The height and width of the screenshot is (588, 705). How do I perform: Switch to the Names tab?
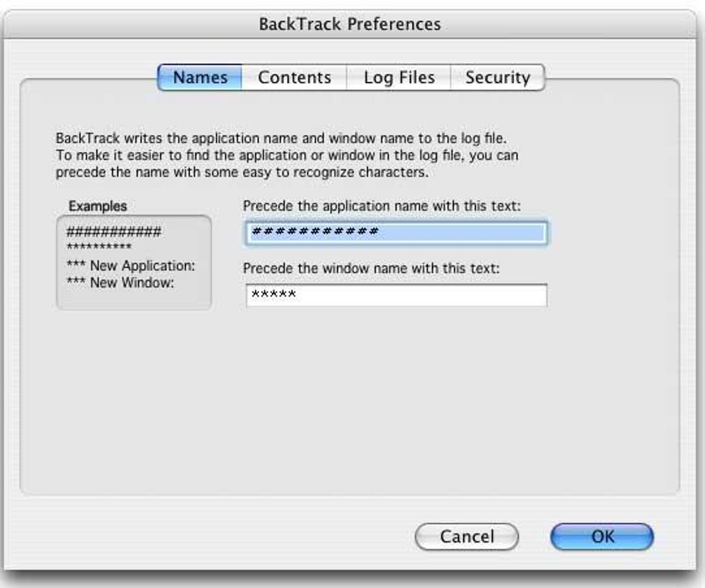point(200,77)
